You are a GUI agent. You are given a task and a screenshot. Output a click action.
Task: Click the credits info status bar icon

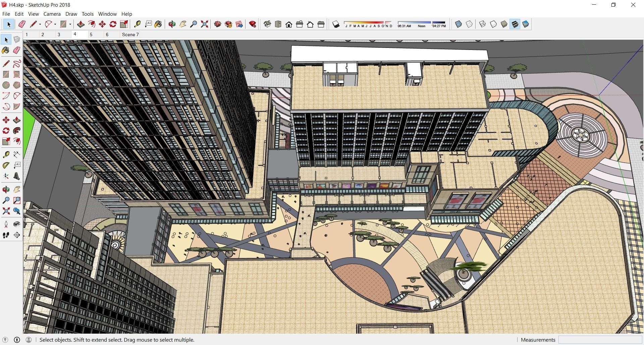tap(17, 340)
